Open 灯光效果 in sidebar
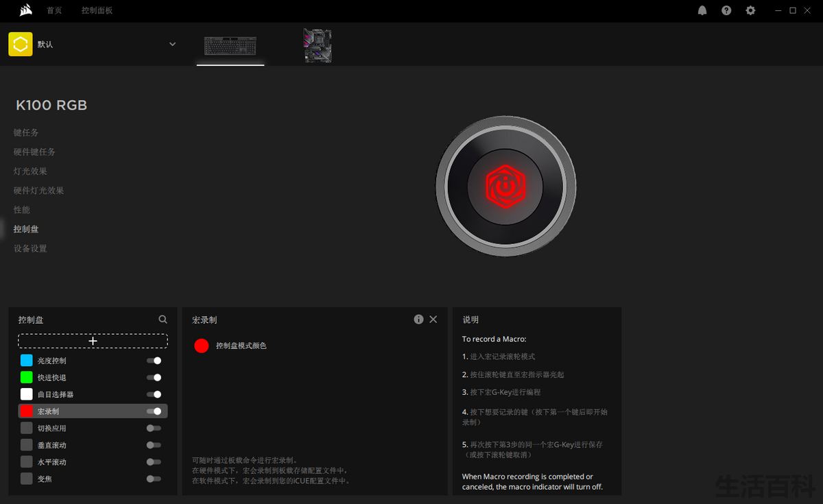823x504 pixels. tap(30, 171)
